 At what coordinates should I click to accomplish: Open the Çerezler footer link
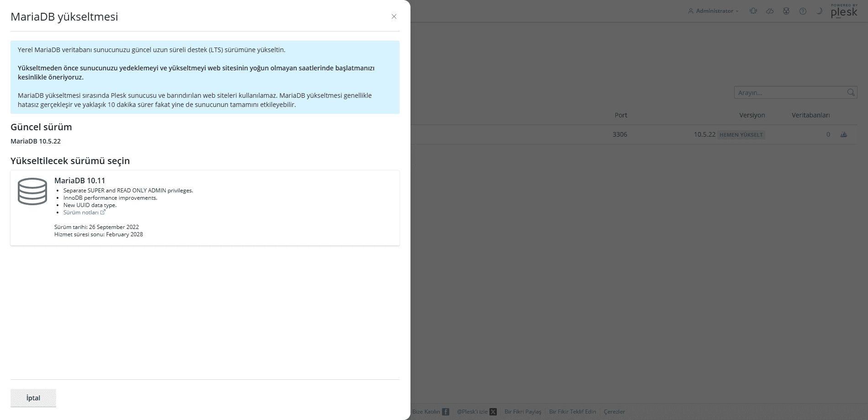[614, 412]
